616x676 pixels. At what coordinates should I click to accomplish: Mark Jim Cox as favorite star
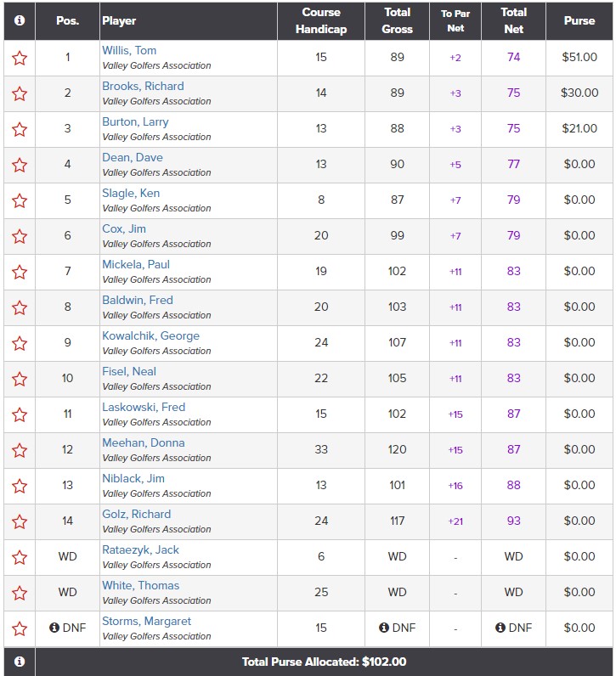(20, 236)
